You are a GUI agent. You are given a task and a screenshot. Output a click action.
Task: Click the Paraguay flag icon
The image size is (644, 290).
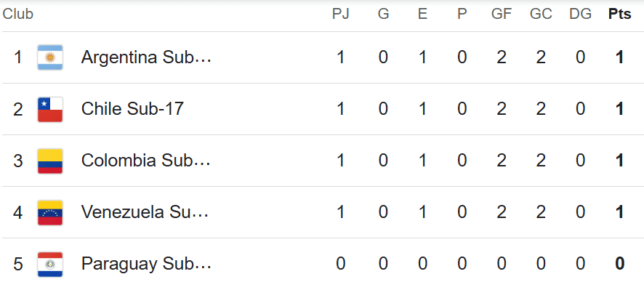(50, 264)
